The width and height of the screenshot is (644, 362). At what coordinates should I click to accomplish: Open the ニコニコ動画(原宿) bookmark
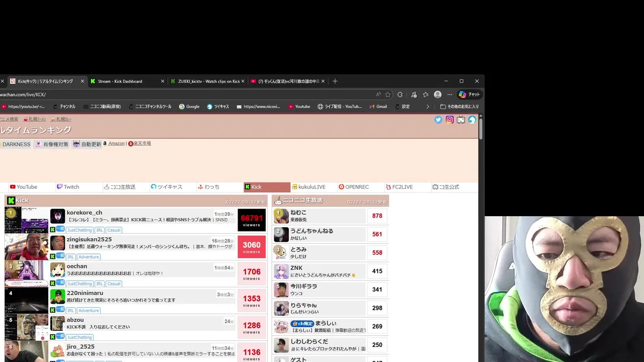coord(102,107)
